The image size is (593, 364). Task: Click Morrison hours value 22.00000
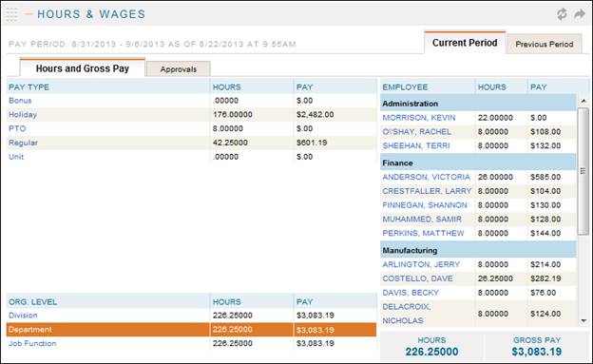[495, 118]
